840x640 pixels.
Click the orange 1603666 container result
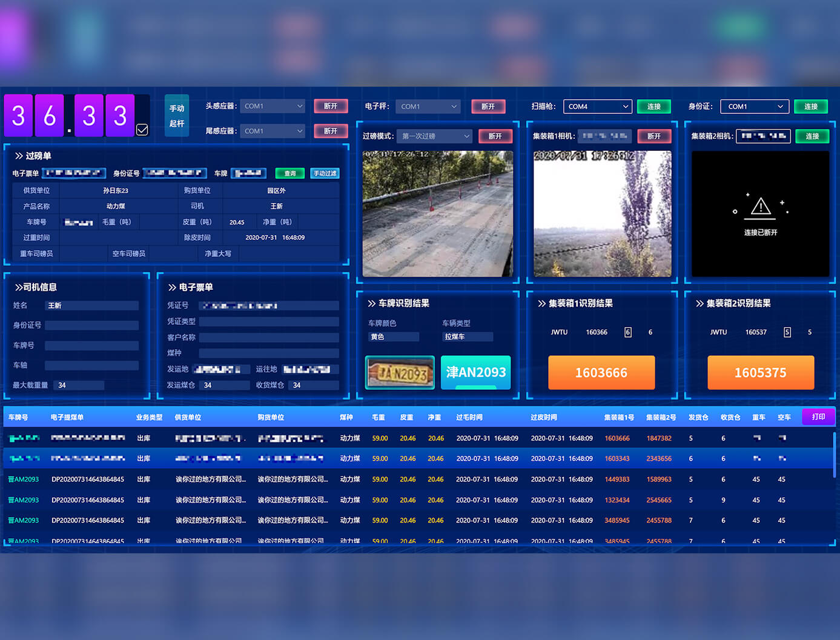tap(601, 372)
